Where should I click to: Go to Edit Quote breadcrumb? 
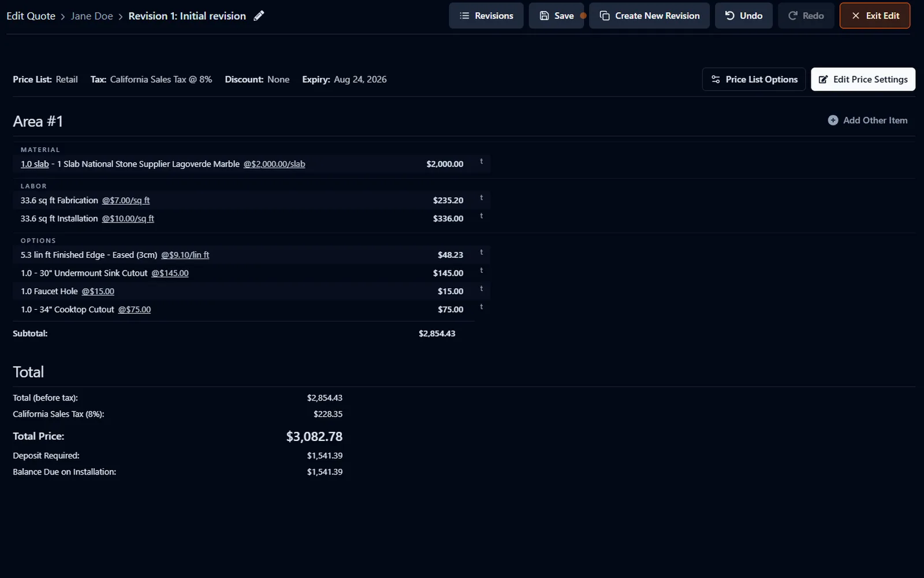[x=31, y=16]
